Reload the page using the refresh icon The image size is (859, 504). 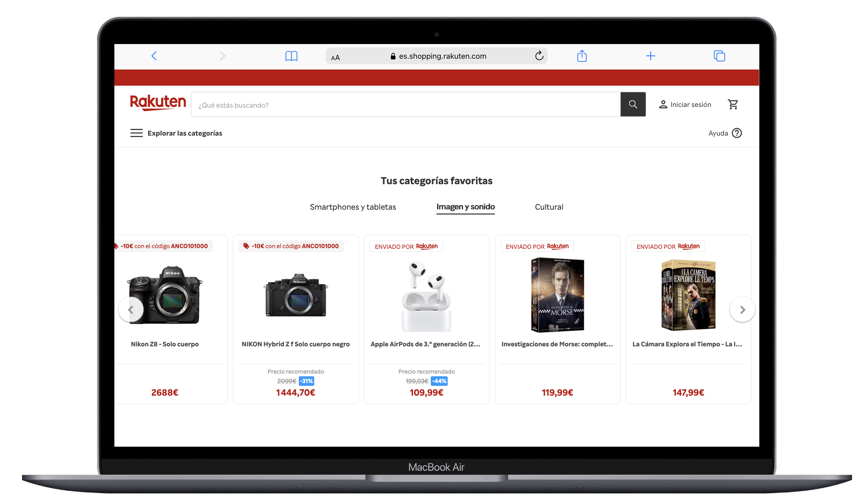point(539,56)
